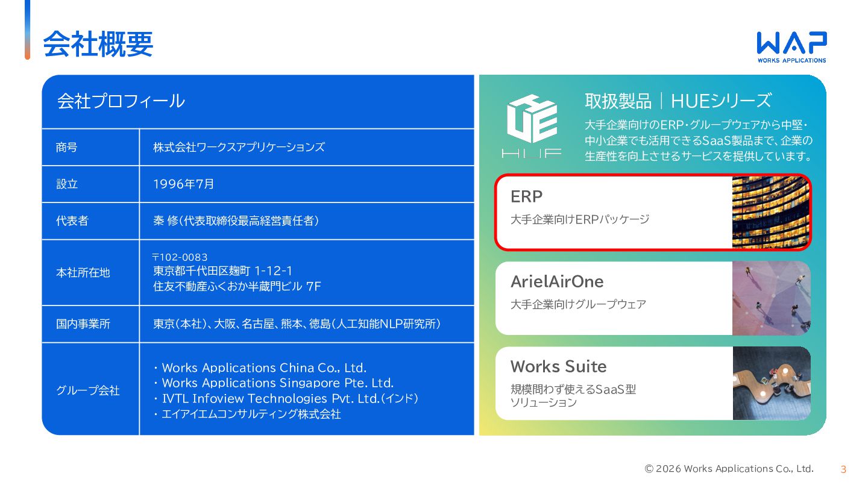Screen dimensions: 868x488
Task: Click 株式会社ワークスアプリケーションズ company name
Action: click(239, 147)
